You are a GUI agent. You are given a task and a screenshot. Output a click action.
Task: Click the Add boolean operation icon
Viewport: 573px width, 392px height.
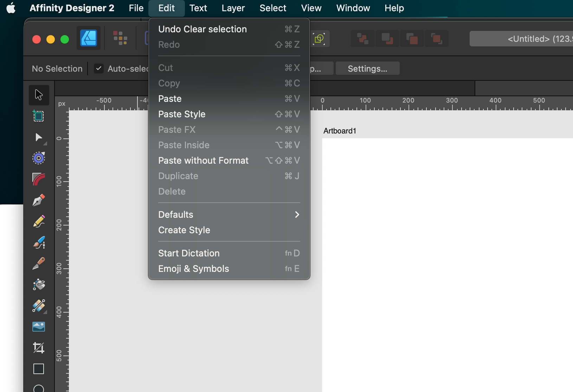[362, 39]
